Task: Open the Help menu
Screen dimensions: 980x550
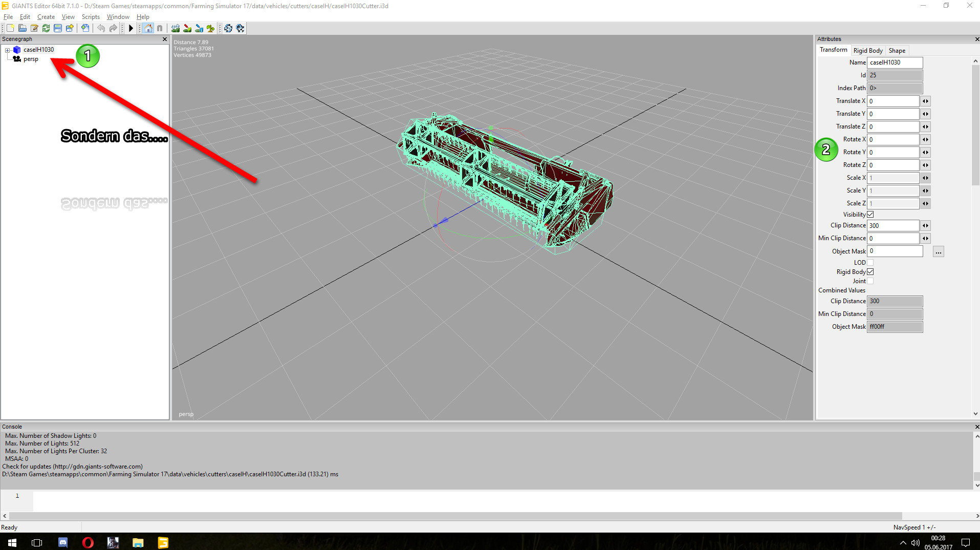Action: [x=143, y=17]
